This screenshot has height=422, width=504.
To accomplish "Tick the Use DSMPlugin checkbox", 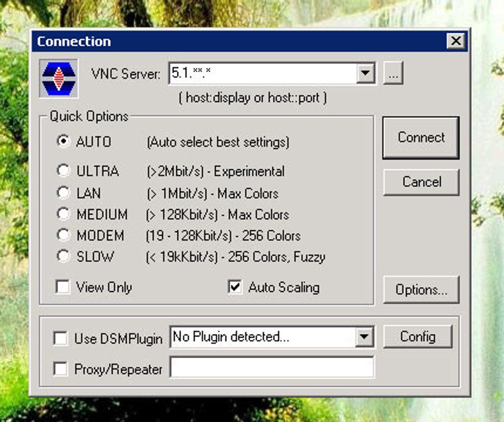I will [x=60, y=338].
